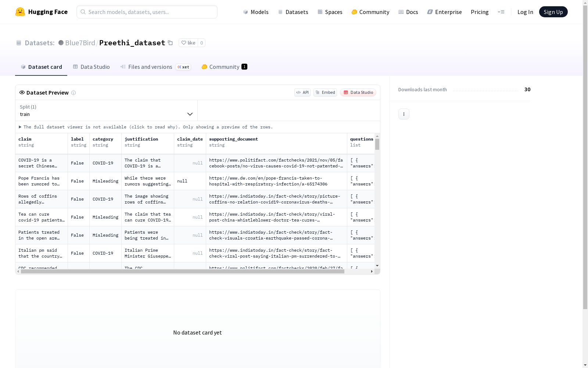Image resolution: width=588 pixels, height=368 pixels.
Task: Open Docs from the top navigation
Action: (x=408, y=12)
